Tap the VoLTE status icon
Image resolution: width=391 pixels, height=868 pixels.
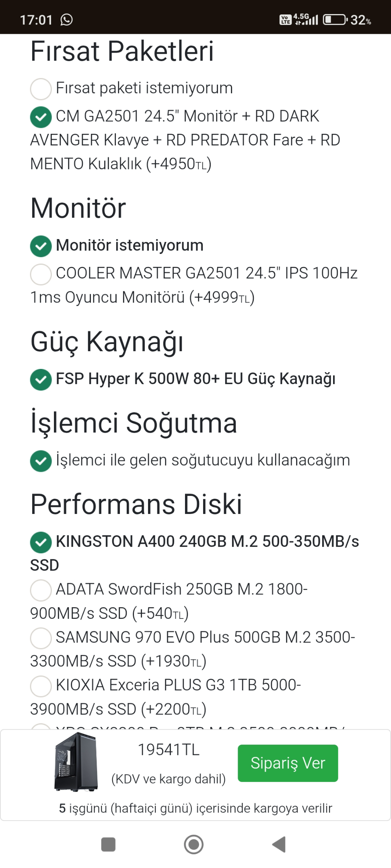point(285,19)
